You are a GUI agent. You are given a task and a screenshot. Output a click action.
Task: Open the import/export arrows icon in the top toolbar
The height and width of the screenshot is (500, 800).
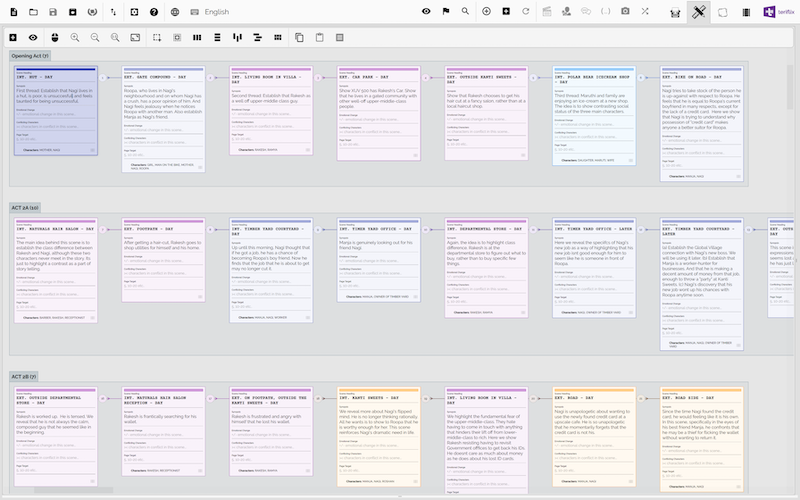click(x=113, y=12)
